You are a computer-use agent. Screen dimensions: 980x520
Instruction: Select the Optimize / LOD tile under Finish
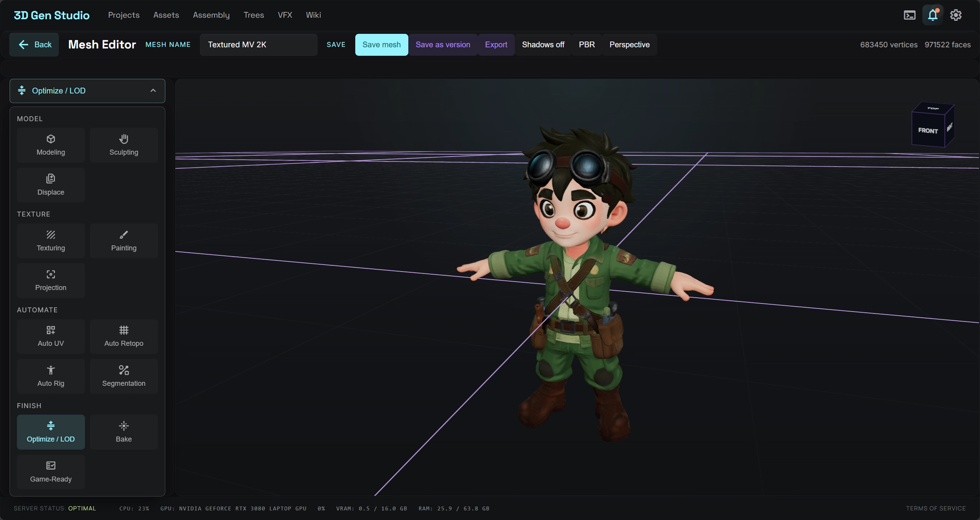coord(51,432)
